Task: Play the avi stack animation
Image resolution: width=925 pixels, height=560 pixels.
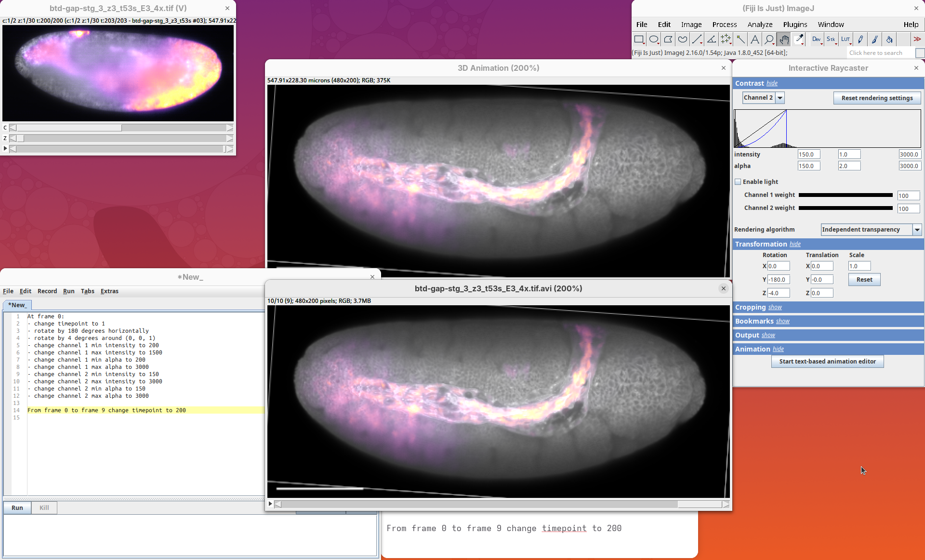Action: pyautogui.click(x=270, y=504)
